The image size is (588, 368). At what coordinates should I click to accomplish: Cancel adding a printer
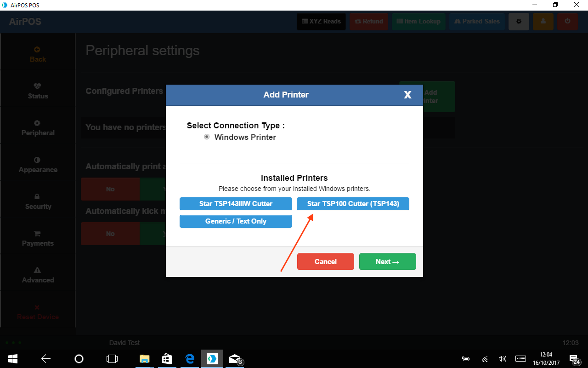click(326, 261)
